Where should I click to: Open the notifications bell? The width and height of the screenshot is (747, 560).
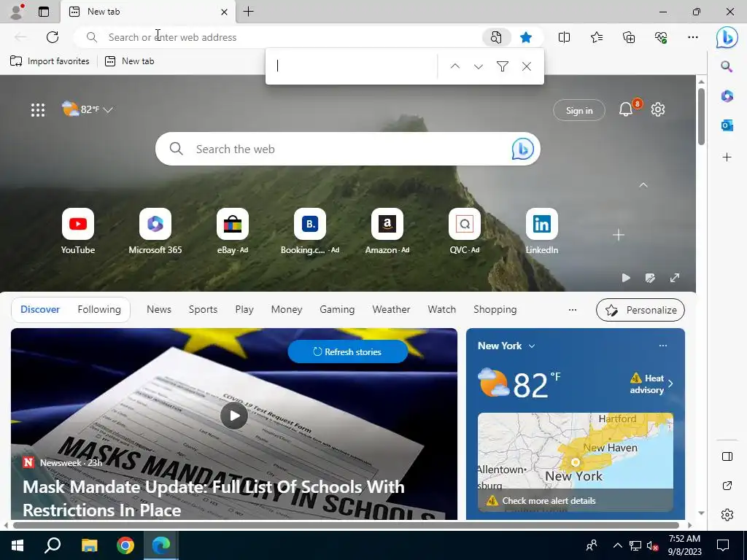tap(627, 109)
